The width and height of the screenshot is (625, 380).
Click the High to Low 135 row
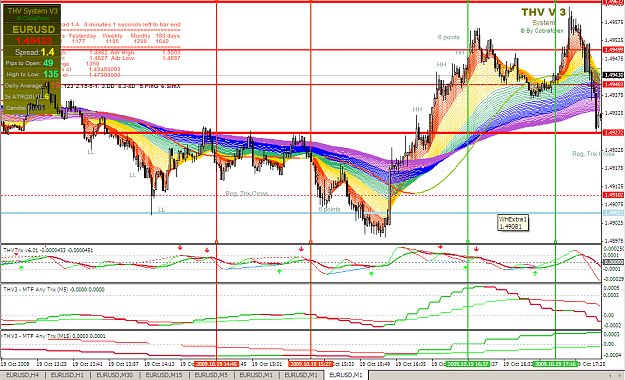click(32, 74)
